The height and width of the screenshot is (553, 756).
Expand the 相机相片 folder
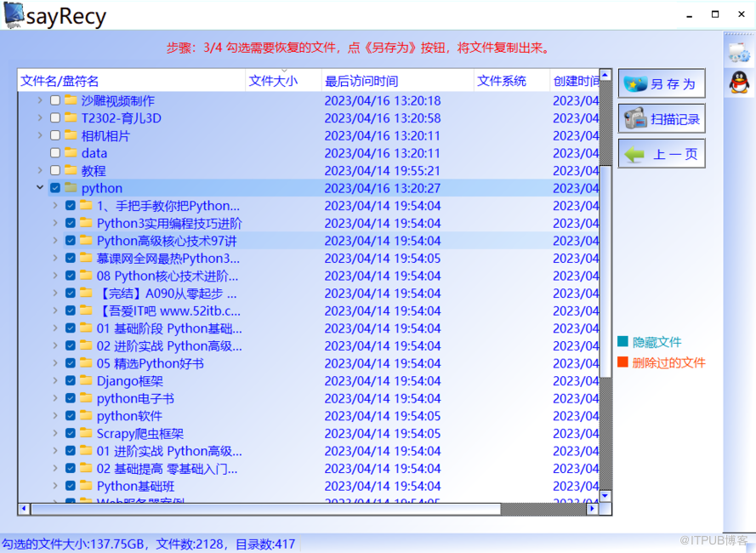pos(40,135)
